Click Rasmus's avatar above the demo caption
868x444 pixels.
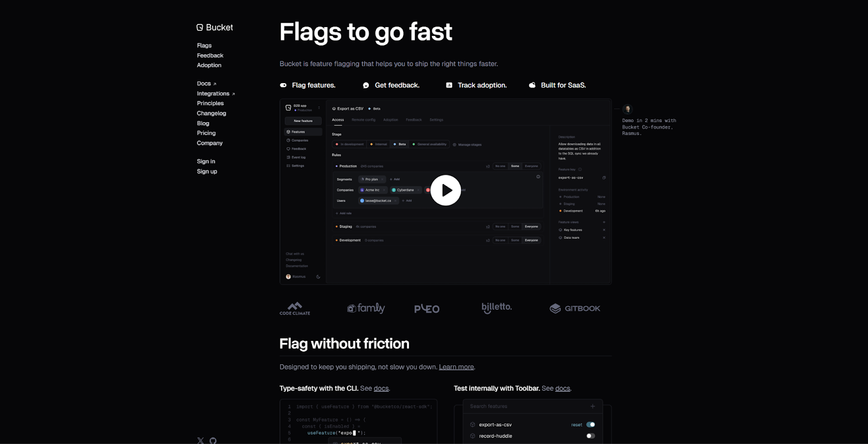point(628,109)
